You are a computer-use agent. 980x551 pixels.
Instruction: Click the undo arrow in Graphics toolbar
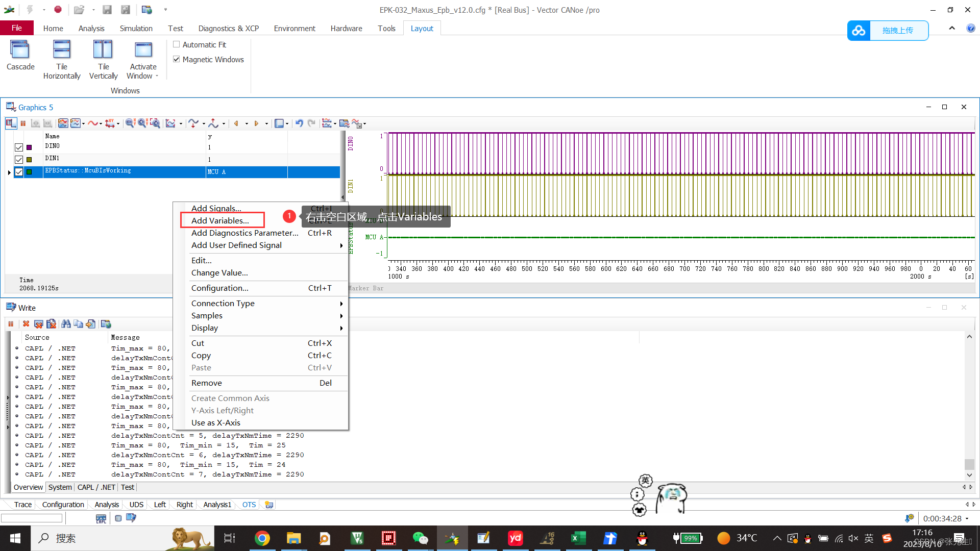(299, 123)
